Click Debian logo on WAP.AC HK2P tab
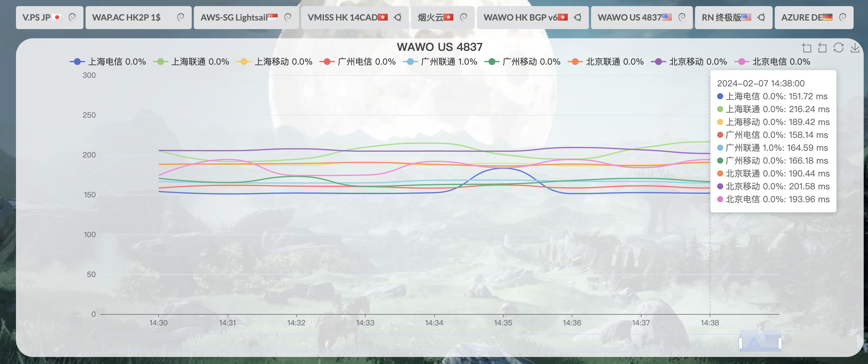868x364 pixels. [x=181, y=17]
